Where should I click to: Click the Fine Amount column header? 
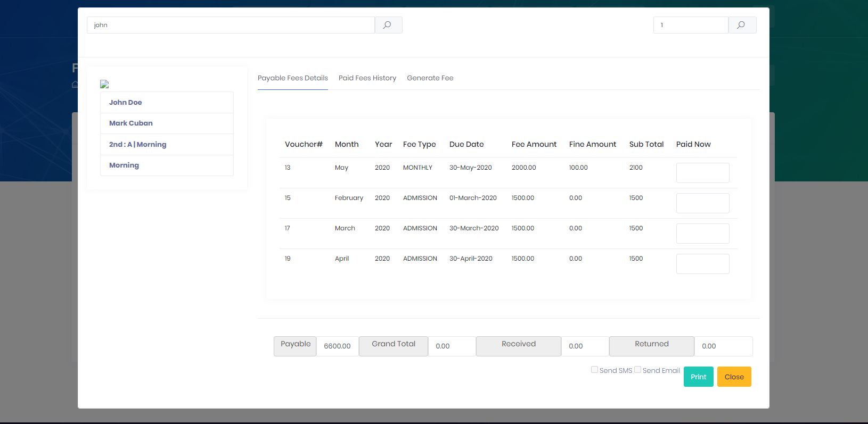pyautogui.click(x=593, y=144)
